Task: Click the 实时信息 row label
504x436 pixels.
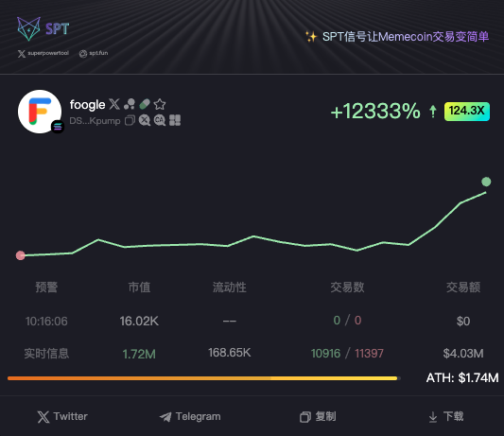Action: tap(46, 354)
